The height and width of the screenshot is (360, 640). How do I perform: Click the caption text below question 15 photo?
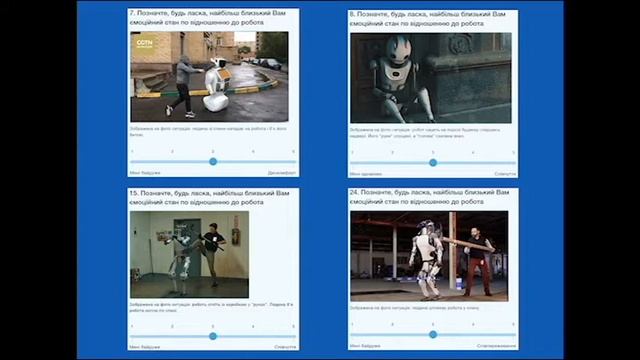coord(211,308)
